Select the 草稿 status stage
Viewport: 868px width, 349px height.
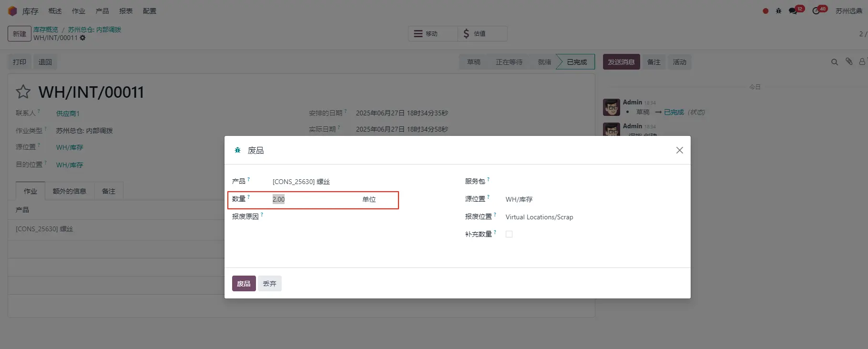[474, 62]
